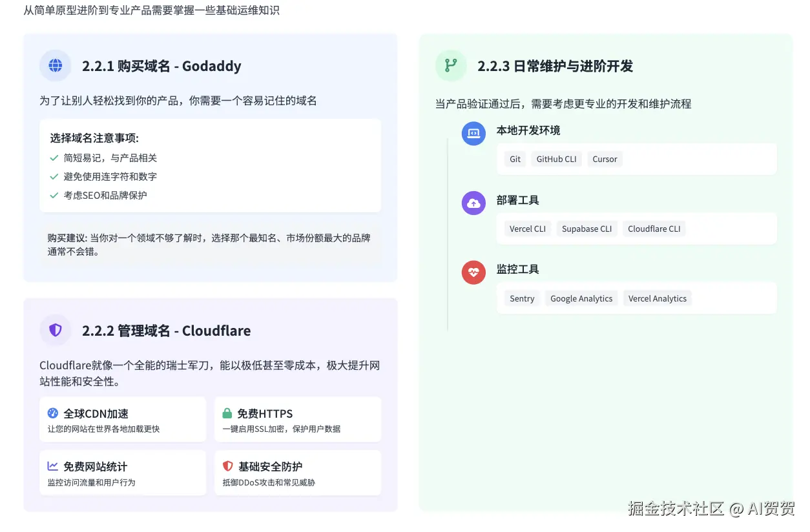Click the 免费HTTPS card title
The image size is (810, 532).
coord(265,413)
